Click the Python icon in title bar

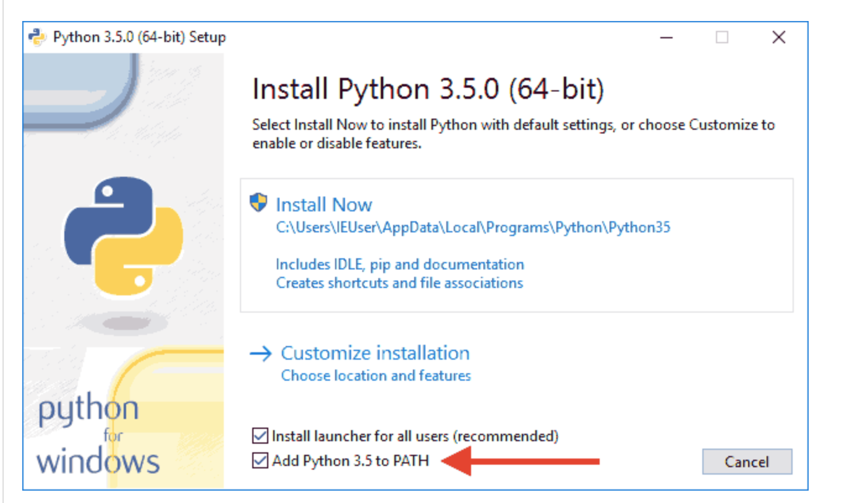[x=38, y=37]
